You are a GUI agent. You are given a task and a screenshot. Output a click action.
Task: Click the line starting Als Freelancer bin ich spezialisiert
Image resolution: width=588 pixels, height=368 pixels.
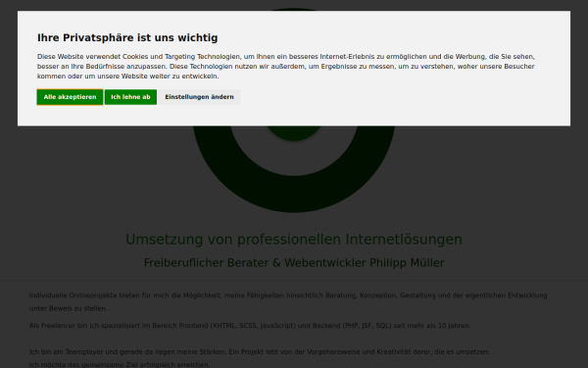pos(250,326)
